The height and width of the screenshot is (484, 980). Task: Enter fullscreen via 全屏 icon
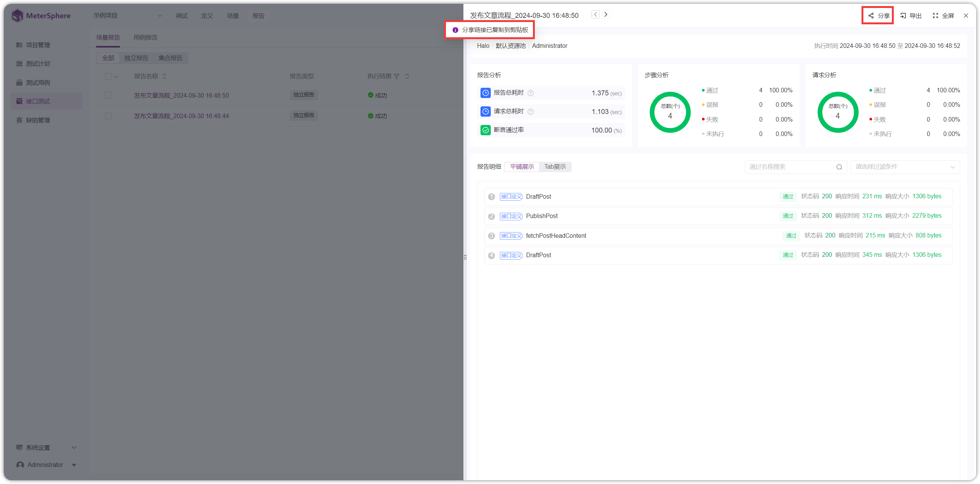[x=936, y=16]
